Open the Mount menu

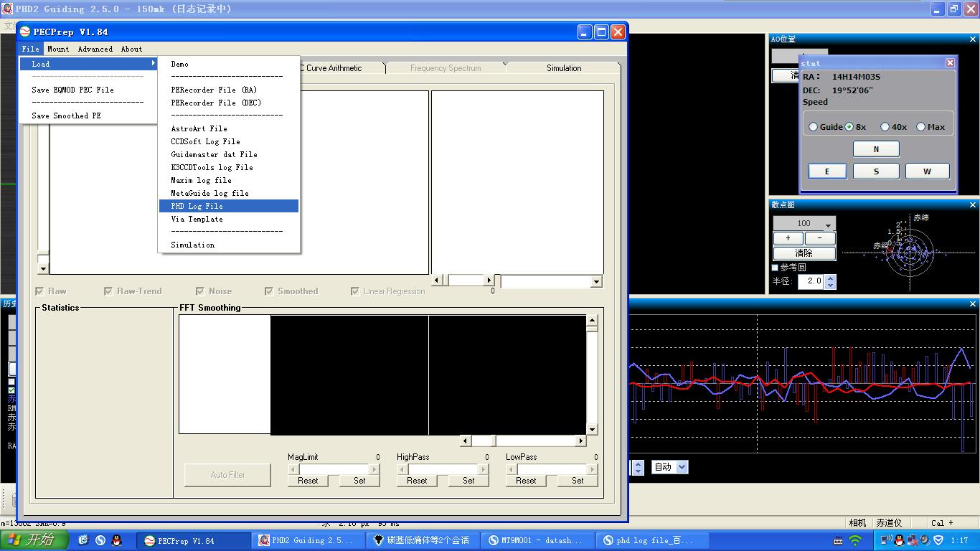(58, 49)
